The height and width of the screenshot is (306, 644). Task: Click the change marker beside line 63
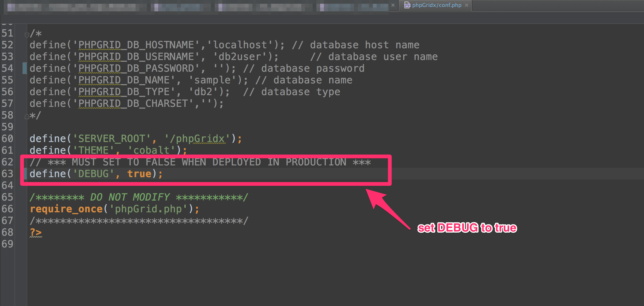coord(25,174)
